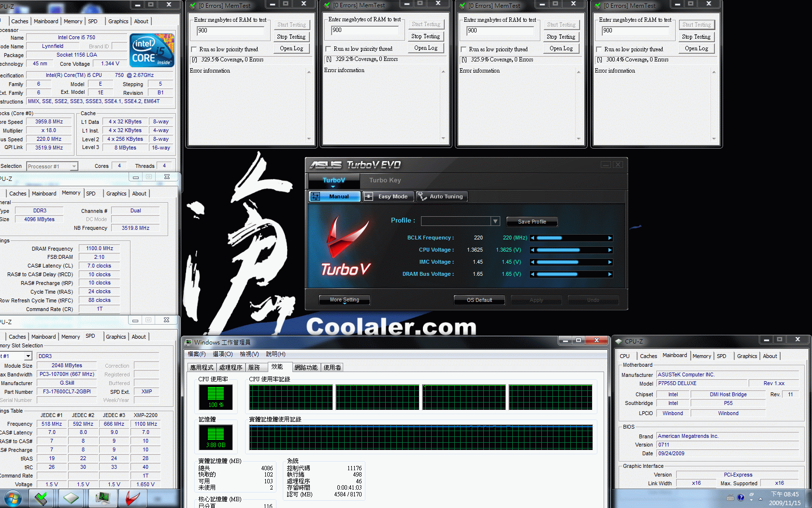Click the Intel Core i5 logo in CPU-Z

(152, 50)
